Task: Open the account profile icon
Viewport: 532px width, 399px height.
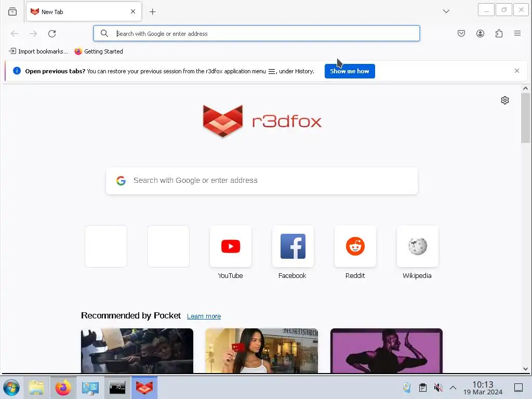Action: coord(480,33)
